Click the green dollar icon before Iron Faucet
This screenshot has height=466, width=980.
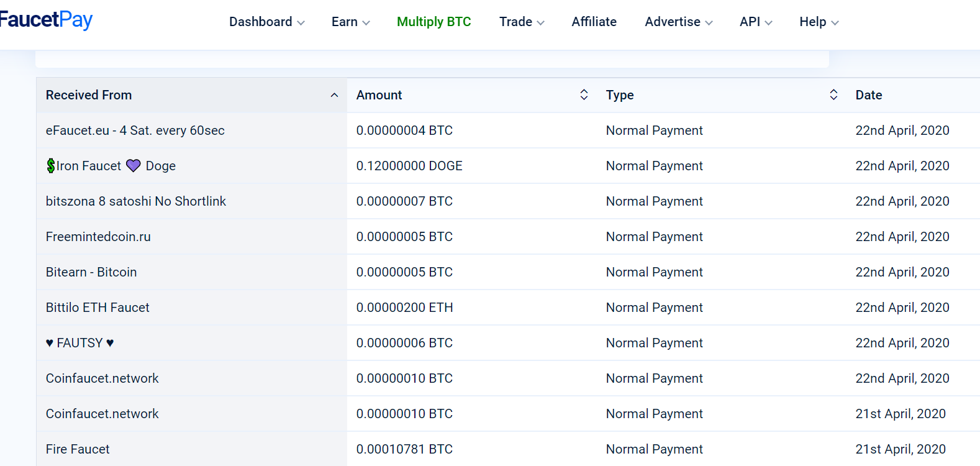tap(51, 166)
